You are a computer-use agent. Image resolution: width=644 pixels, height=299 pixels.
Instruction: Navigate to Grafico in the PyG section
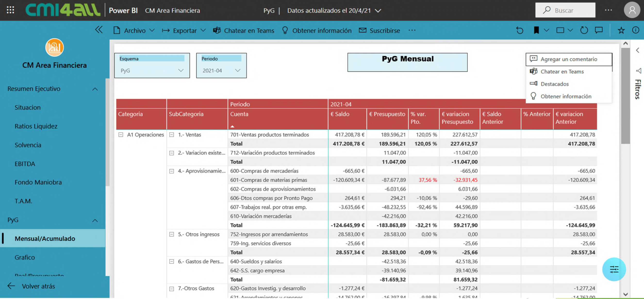click(x=25, y=257)
